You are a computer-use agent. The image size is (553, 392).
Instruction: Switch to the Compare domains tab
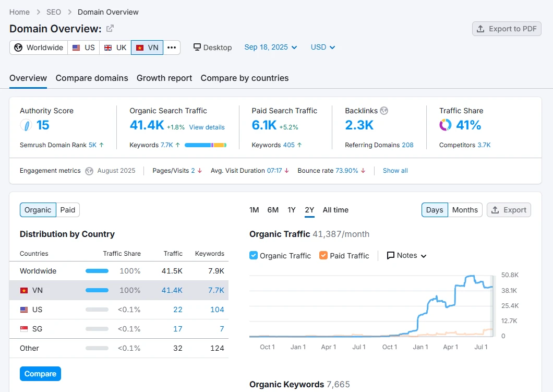pos(92,78)
